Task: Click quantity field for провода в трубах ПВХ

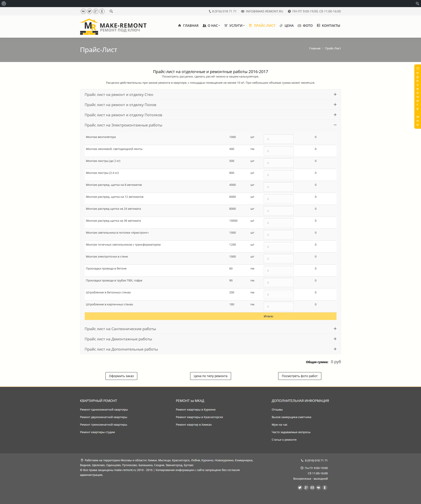Action: coord(278,283)
